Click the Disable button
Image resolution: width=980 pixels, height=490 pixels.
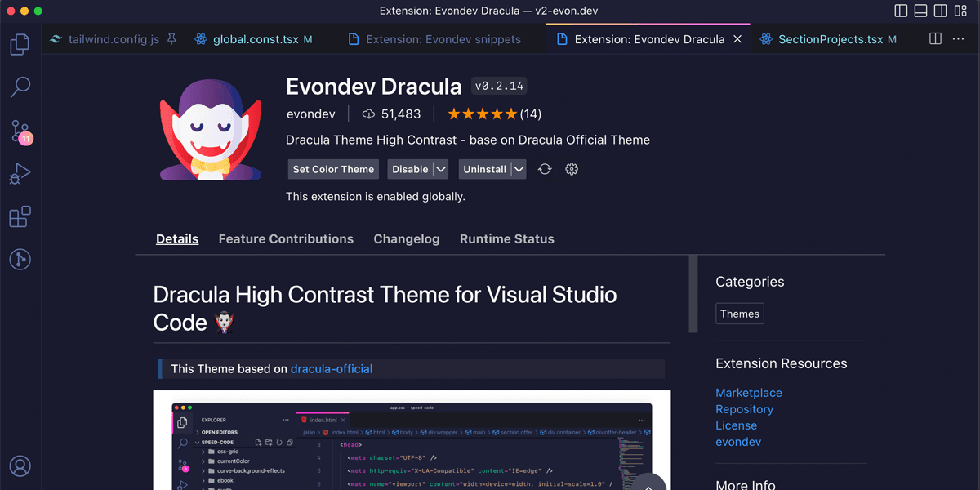(410, 169)
